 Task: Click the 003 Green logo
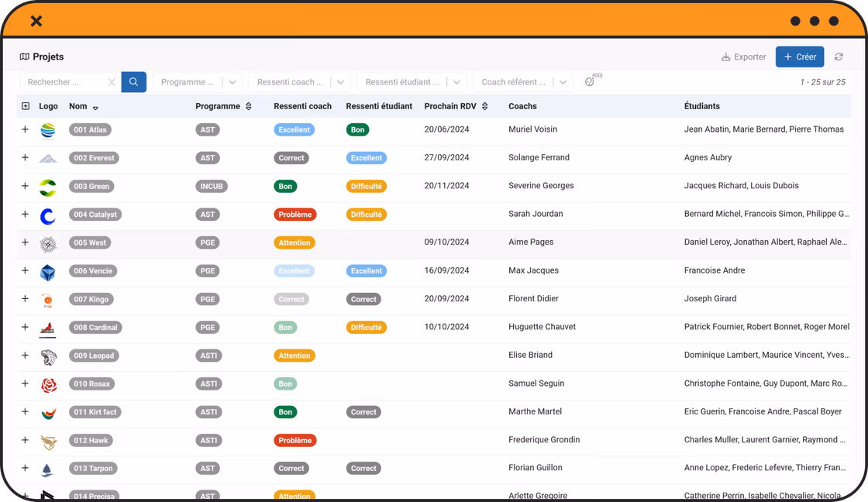(x=48, y=187)
